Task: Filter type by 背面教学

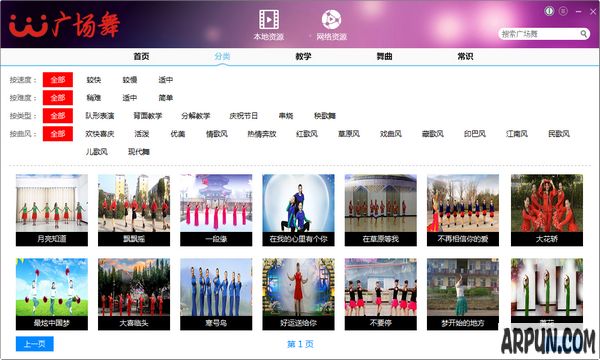Action: [x=148, y=116]
